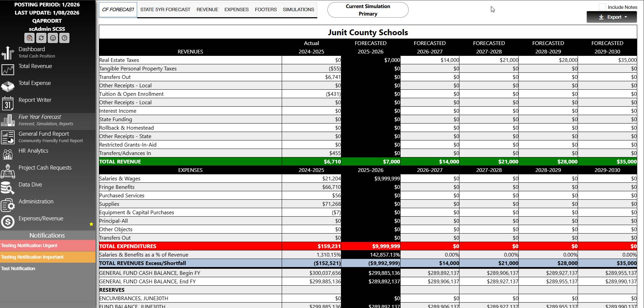
Task: Click the GENERAL FUND CASH BALANCE, Begin FY label
Action: coord(150,273)
